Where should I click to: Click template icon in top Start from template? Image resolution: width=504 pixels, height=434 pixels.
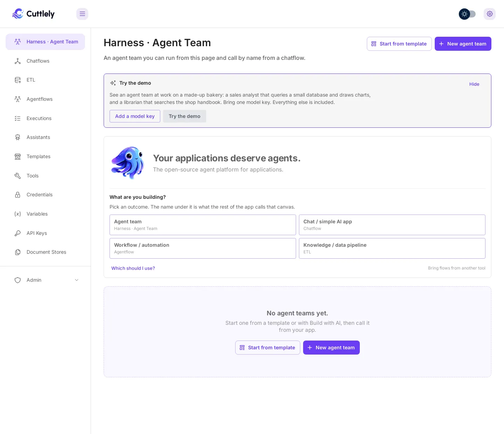pos(374,44)
